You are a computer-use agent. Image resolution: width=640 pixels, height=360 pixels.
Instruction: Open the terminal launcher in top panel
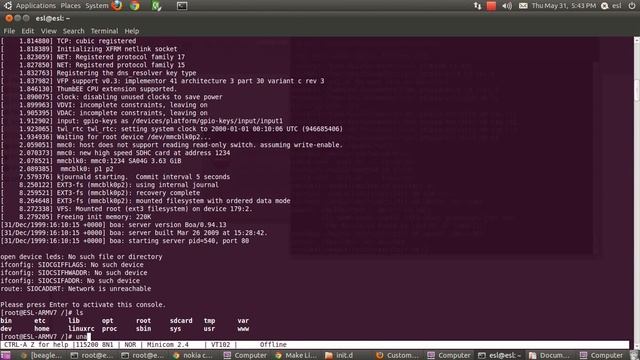(182, 6)
